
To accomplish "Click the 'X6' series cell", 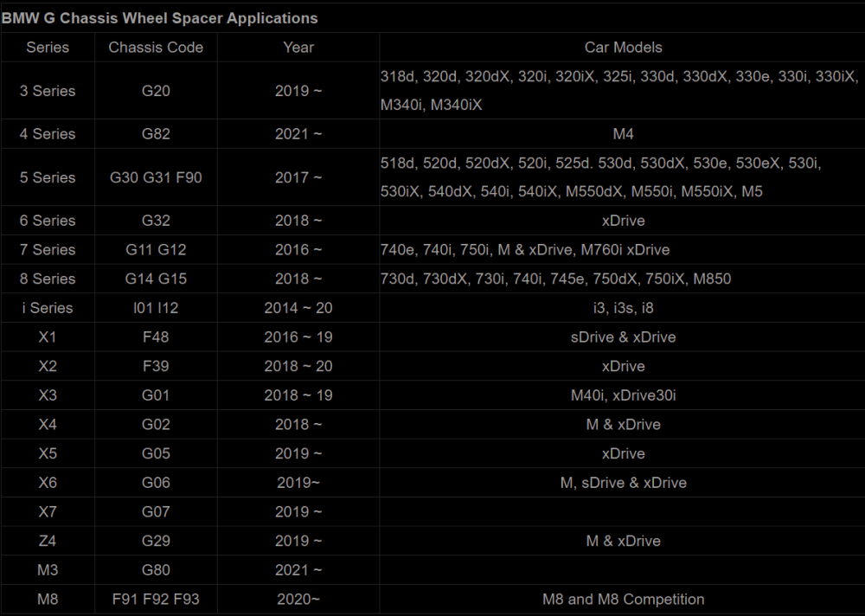I will (48, 483).
